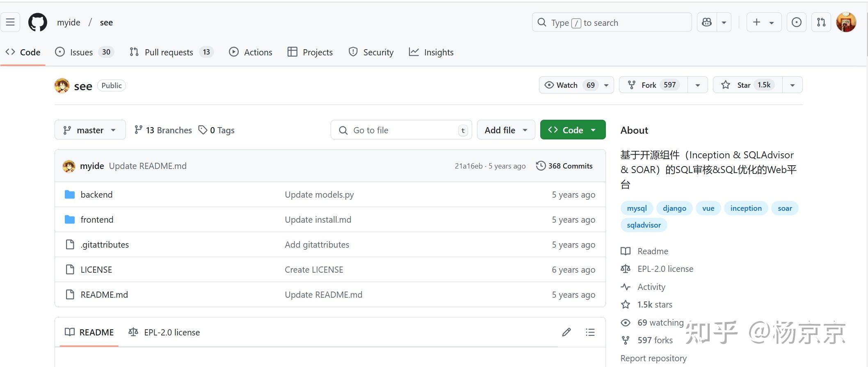Viewport: 868px width, 367px height.
Task: Click the user profile avatar
Action: (x=846, y=22)
